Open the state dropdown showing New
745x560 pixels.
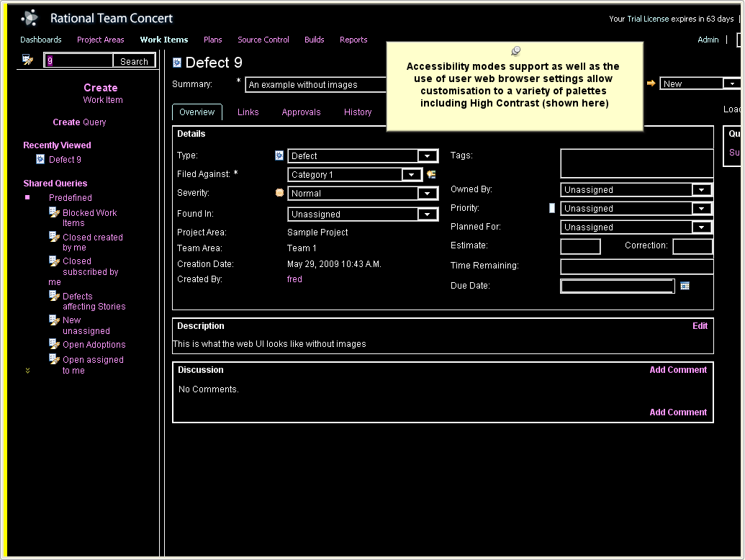point(732,84)
